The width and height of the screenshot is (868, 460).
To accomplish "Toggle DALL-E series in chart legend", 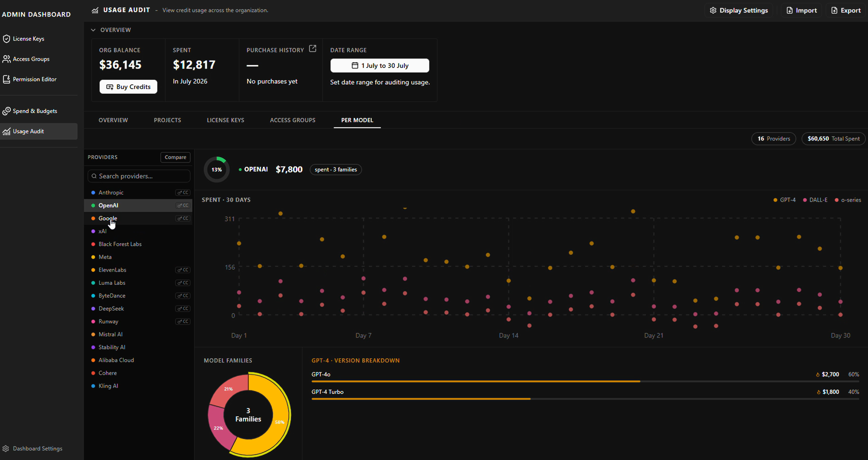I will click(x=815, y=200).
